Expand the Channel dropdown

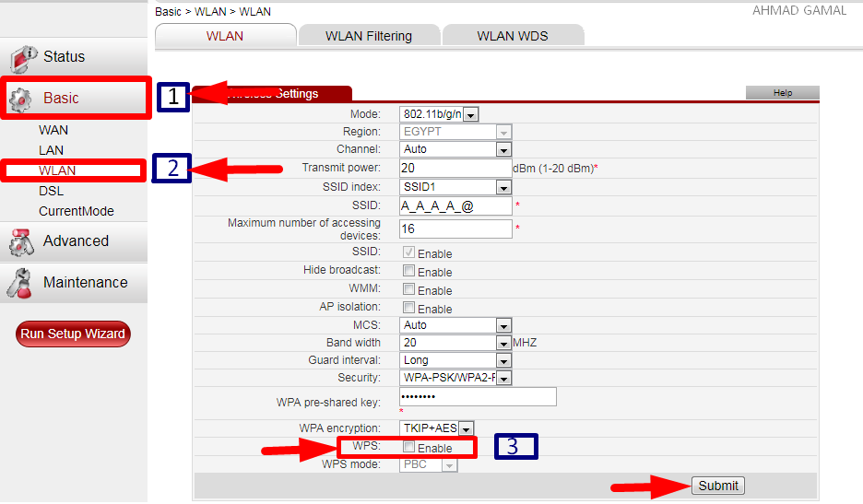[x=502, y=149]
